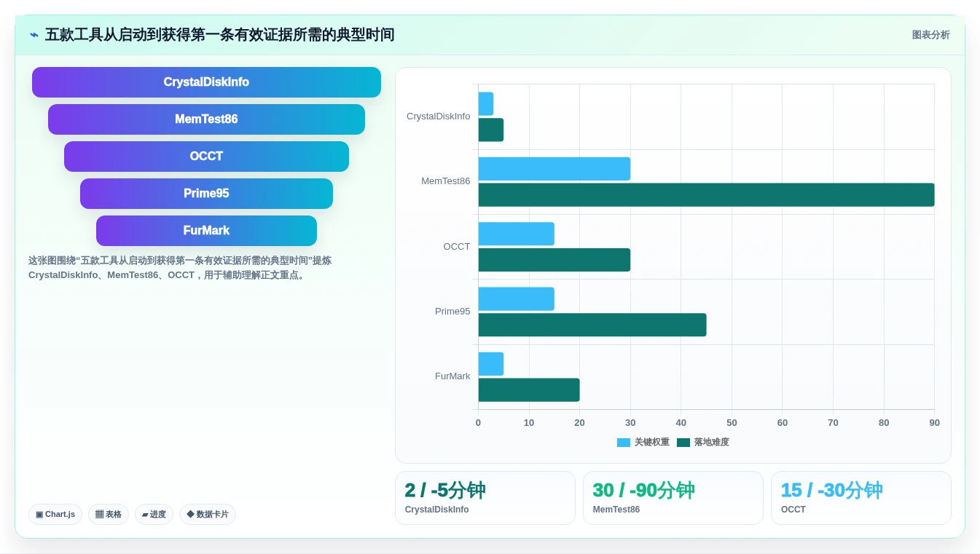Image resolution: width=980 pixels, height=554 pixels.
Task: Click the Prime95 light-blue 关键权重 bar
Action: click(517, 299)
